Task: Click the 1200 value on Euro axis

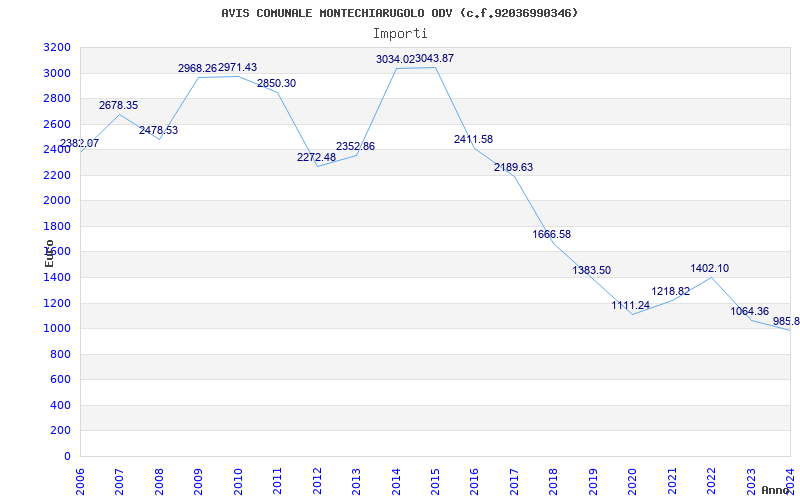Action: click(x=57, y=304)
